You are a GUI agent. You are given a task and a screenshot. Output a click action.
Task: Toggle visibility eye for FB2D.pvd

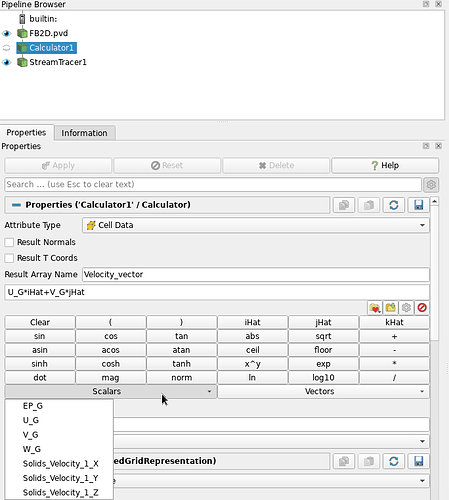(x=6, y=33)
